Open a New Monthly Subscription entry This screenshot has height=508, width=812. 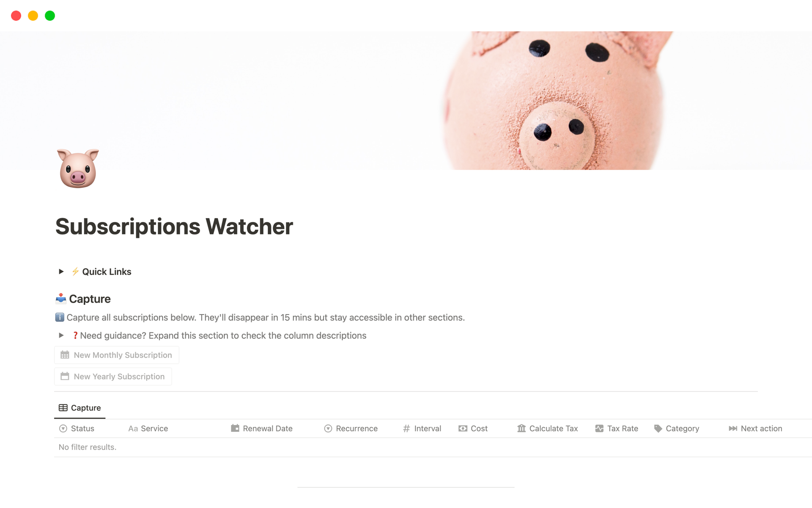click(x=117, y=355)
